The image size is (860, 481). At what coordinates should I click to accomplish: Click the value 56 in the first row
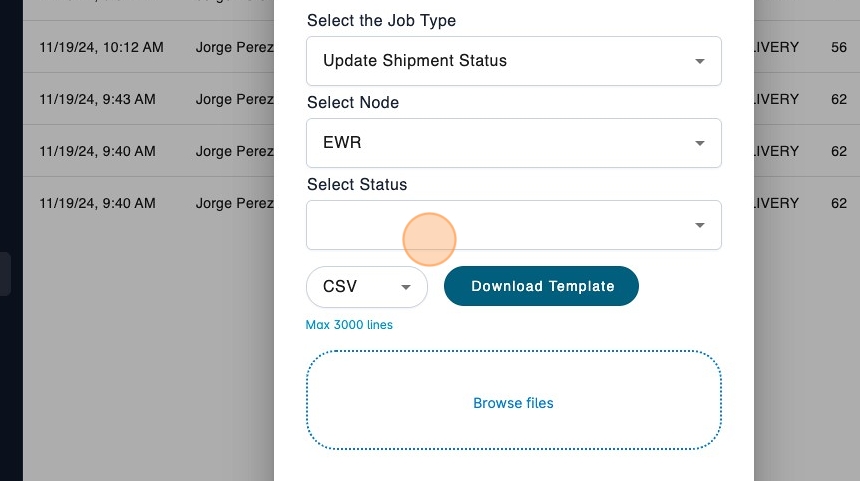pos(838,47)
